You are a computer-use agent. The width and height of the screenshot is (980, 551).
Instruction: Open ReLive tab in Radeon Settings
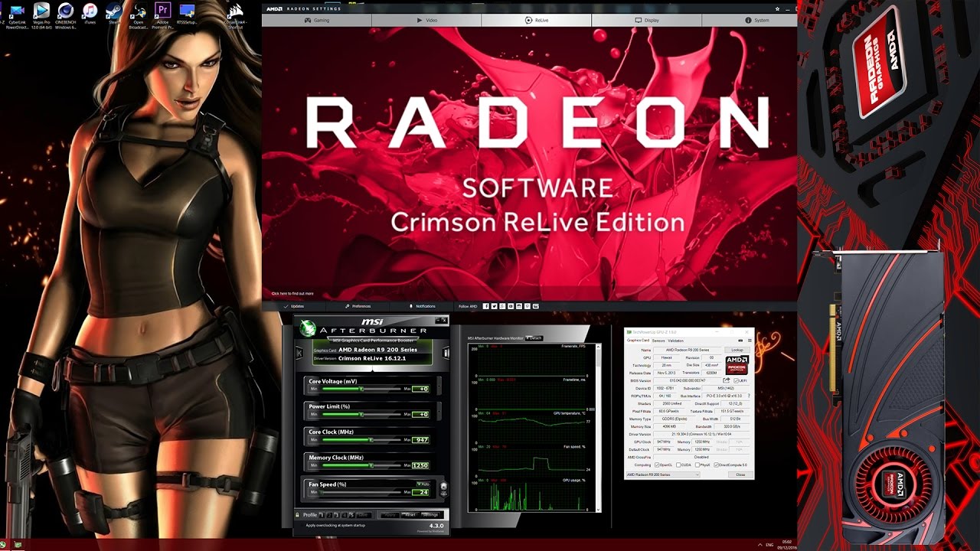[x=536, y=20]
